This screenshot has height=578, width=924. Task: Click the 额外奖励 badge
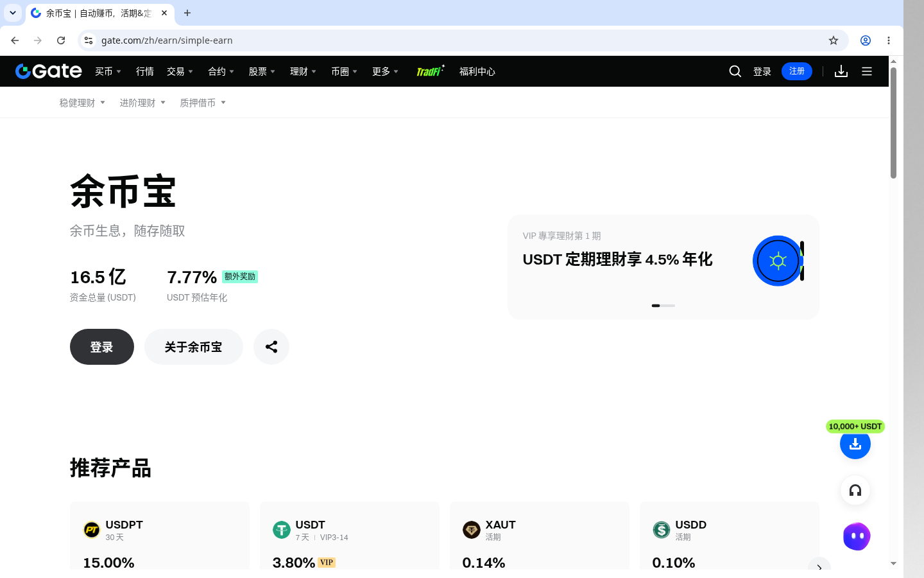(240, 277)
